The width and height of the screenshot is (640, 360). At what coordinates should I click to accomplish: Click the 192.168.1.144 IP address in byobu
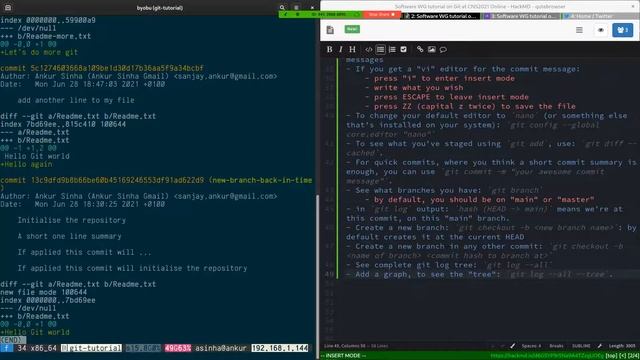coord(280,348)
